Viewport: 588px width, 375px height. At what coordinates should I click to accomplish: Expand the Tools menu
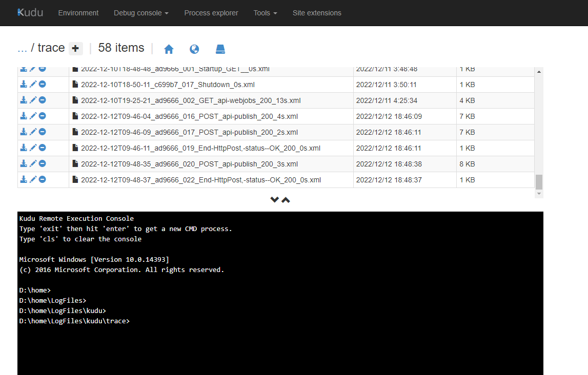pos(265,13)
